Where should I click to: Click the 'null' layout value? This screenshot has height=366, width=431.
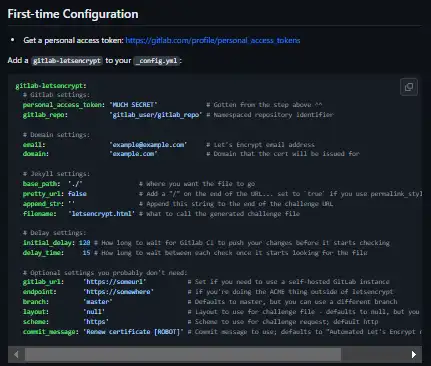click(x=94, y=312)
